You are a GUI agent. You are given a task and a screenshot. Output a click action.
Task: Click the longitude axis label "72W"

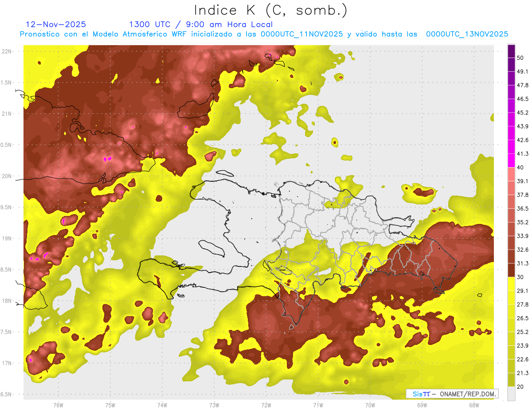click(266, 405)
